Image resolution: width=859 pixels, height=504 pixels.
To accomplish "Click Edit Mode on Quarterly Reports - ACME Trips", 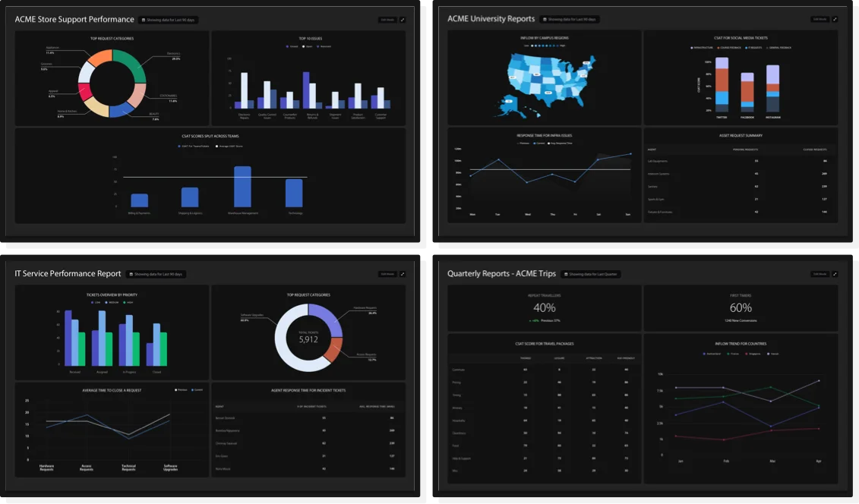I will 820,274.
